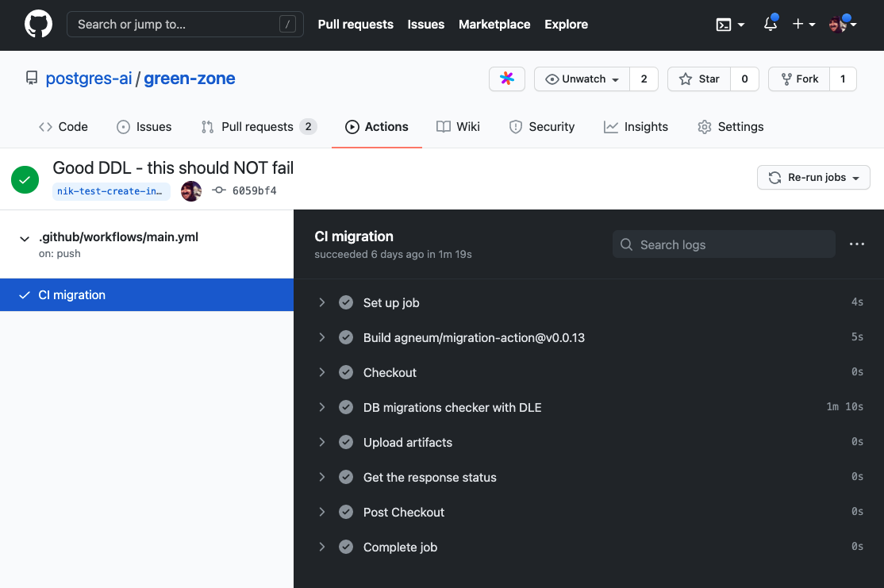This screenshot has height=588, width=884.
Task: Expand the Set up job step
Action: click(x=322, y=303)
